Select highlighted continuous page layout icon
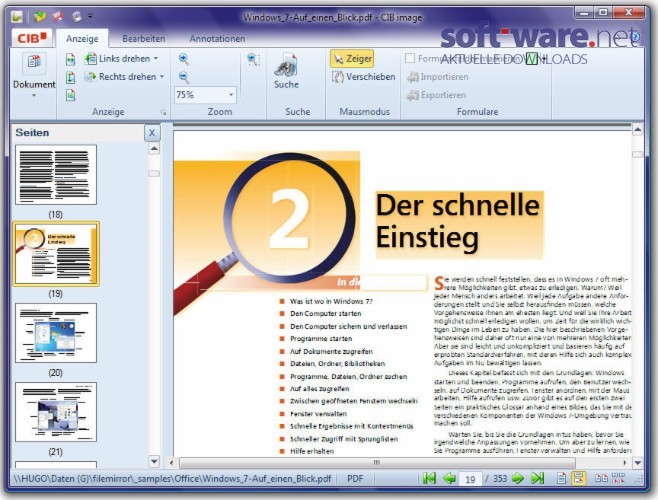Image resolution: width=658 pixels, height=500 pixels. [578, 478]
